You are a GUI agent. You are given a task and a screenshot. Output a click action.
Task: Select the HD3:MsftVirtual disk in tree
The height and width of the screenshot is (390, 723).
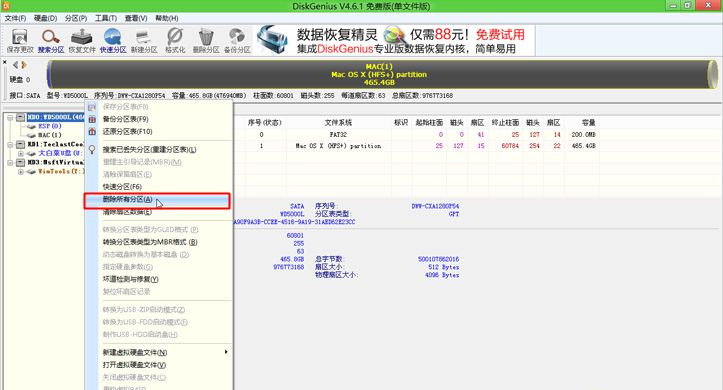55,162
